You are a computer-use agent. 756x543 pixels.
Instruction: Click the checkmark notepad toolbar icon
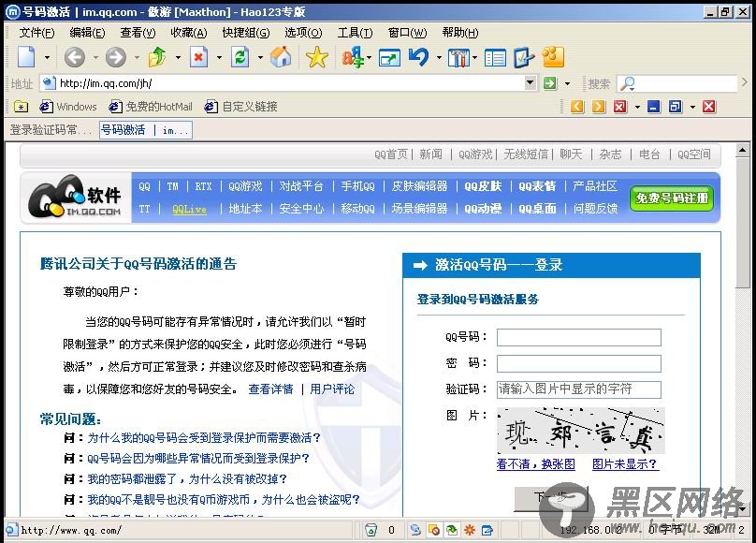[x=524, y=58]
